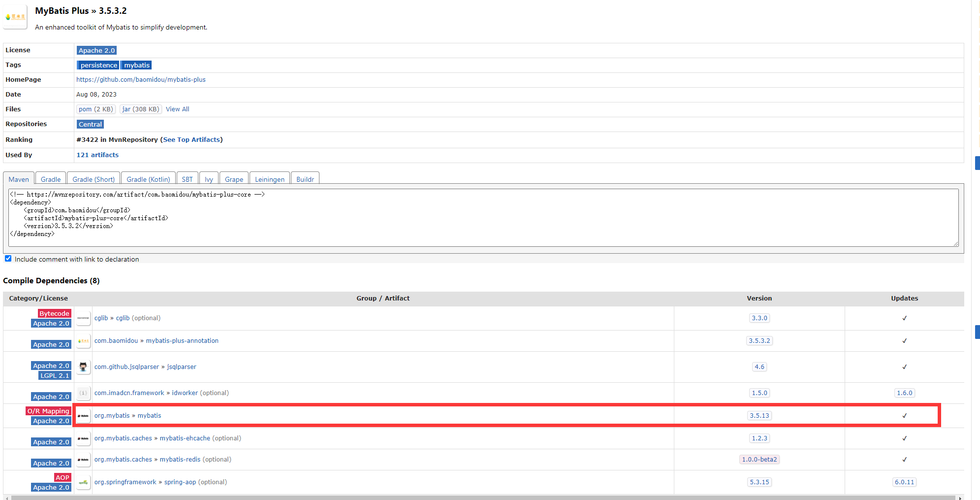Click the idworker artifact icon
This screenshot has height=500, width=980.
(x=83, y=393)
